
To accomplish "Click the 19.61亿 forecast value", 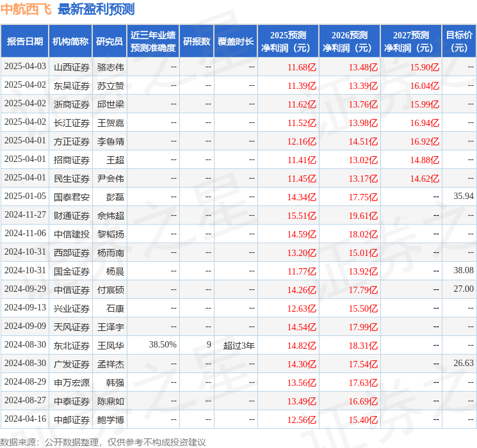I will point(363,216).
